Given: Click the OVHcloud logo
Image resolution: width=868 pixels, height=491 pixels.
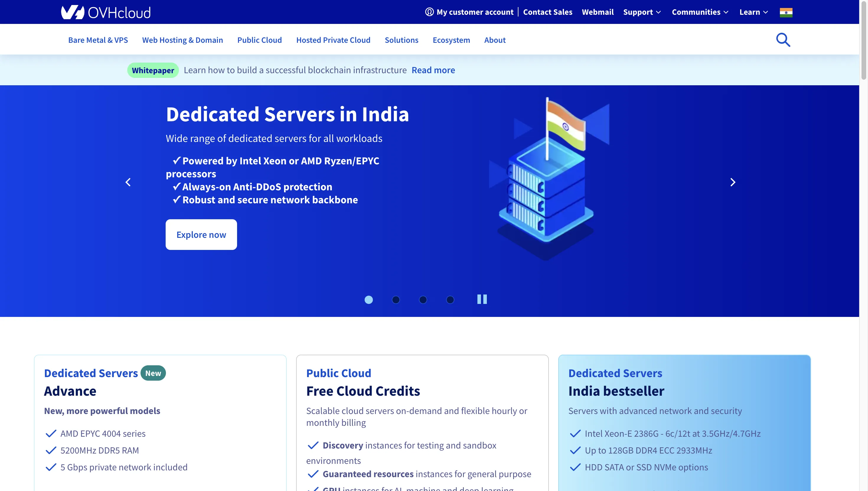Looking at the screenshot, I should 106,12.
